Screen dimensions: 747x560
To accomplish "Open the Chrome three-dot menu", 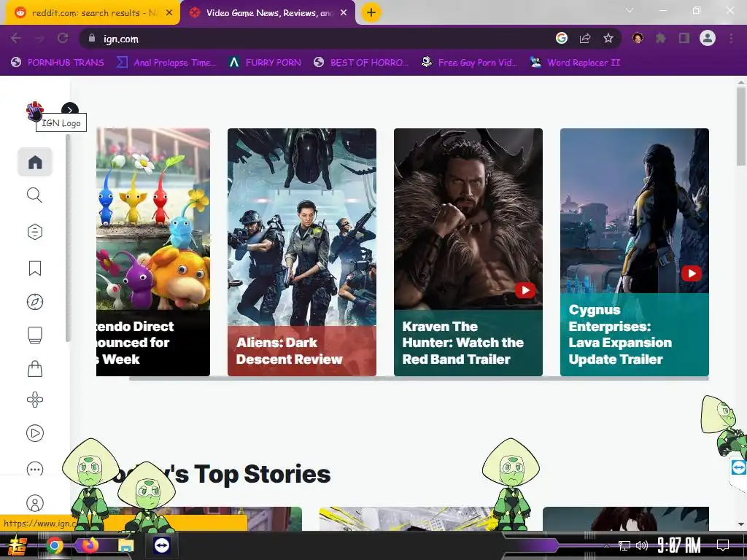I will pyautogui.click(x=731, y=38).
